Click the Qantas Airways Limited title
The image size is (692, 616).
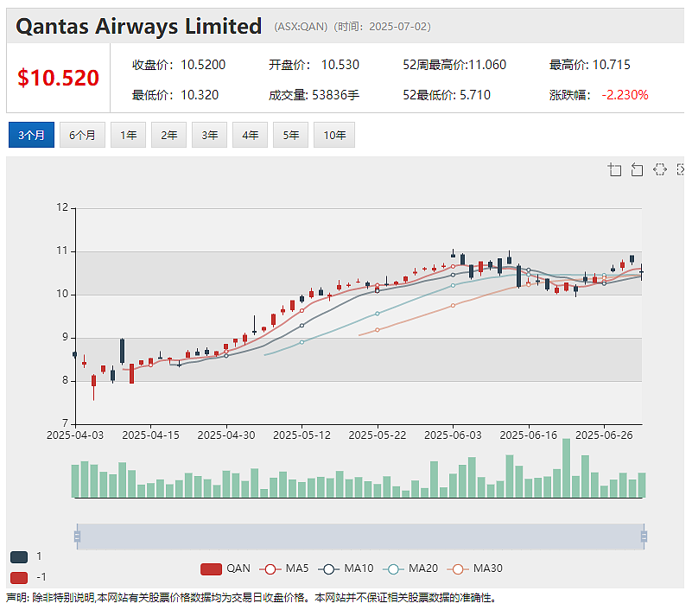pyautogui.click(x=138, y=26)
